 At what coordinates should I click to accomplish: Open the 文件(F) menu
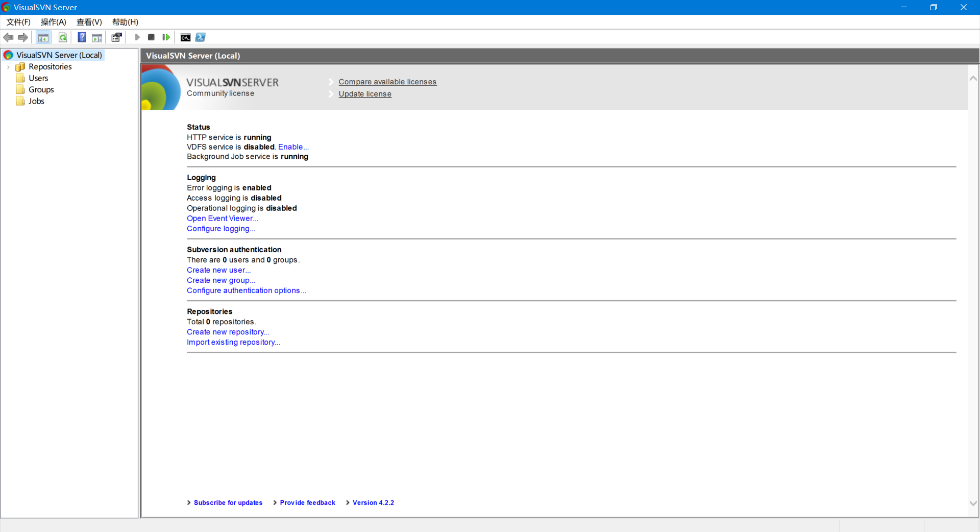coord(18,22)
